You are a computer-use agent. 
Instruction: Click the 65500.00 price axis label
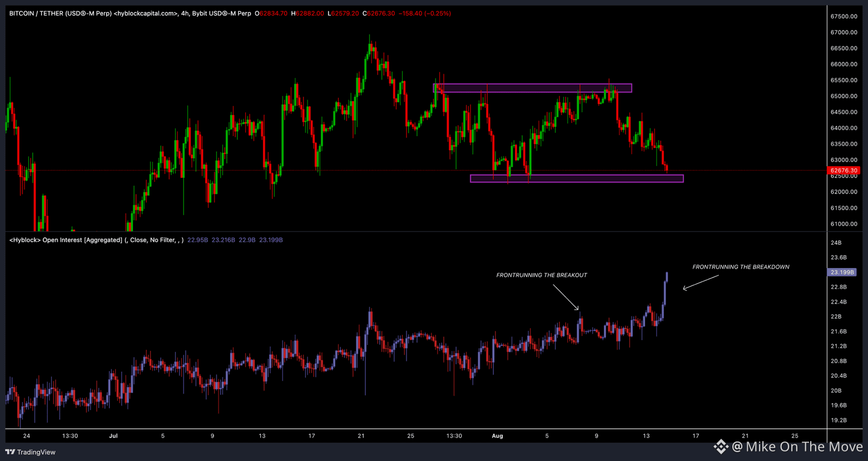[844, 81]
